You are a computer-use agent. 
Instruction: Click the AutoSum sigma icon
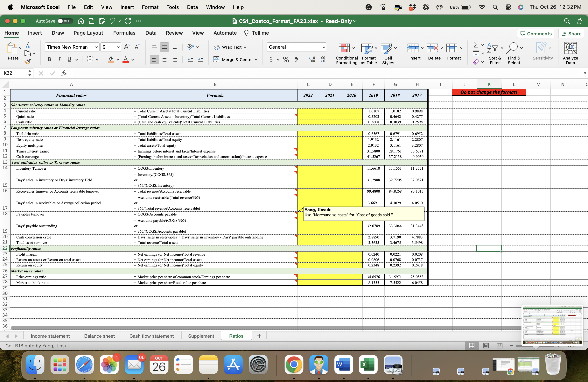[x=476, y=45]
